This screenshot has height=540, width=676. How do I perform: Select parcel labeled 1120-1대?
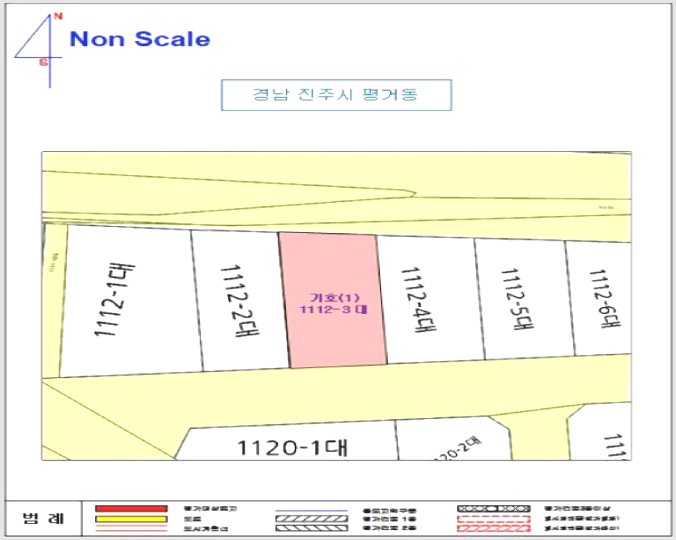tap(287, 441)
